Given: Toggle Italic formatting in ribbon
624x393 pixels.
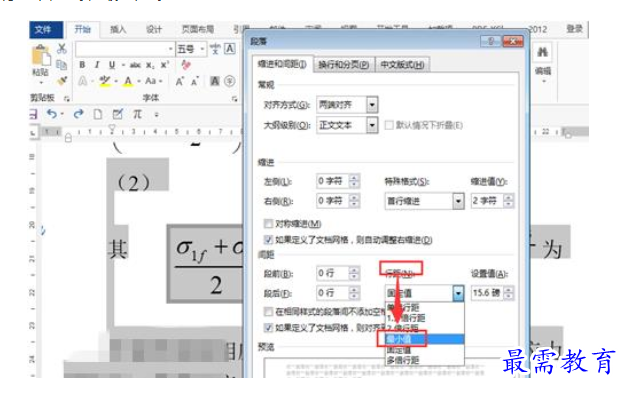Looking at the screenshot, I should pos(97,65).
